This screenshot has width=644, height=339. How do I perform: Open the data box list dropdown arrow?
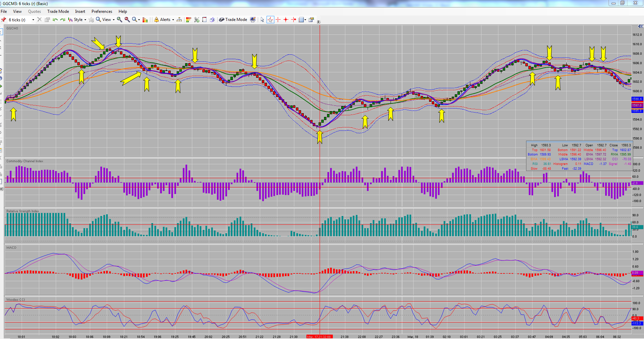click(x=305, y=20)
